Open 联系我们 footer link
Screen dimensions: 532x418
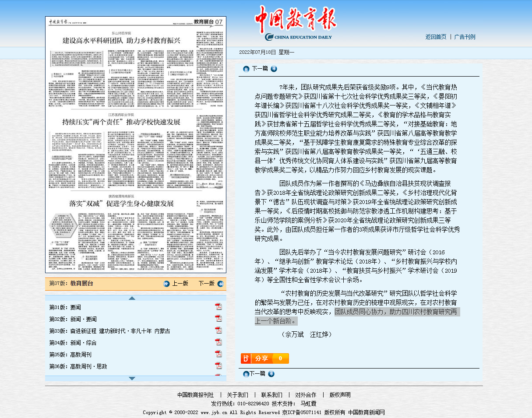click(x=271, y=395)
